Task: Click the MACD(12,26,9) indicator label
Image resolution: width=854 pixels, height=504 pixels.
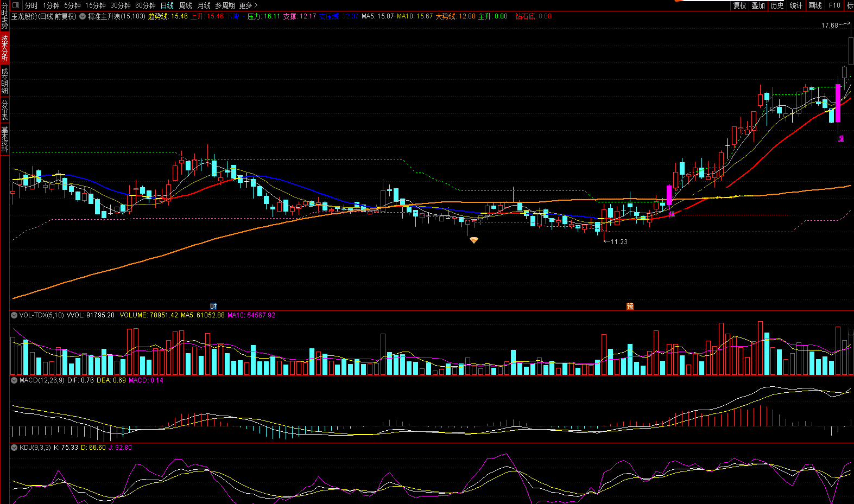Action: pos(42,380)
